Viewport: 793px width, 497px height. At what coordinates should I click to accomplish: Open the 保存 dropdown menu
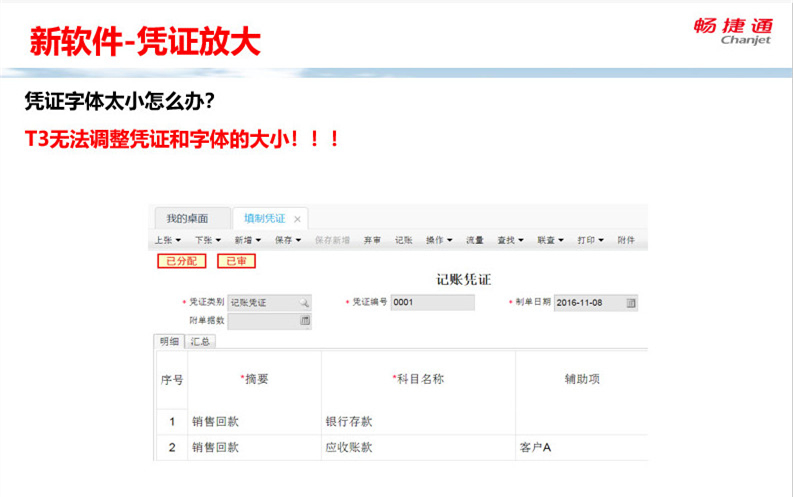click(x=288, y=240)
